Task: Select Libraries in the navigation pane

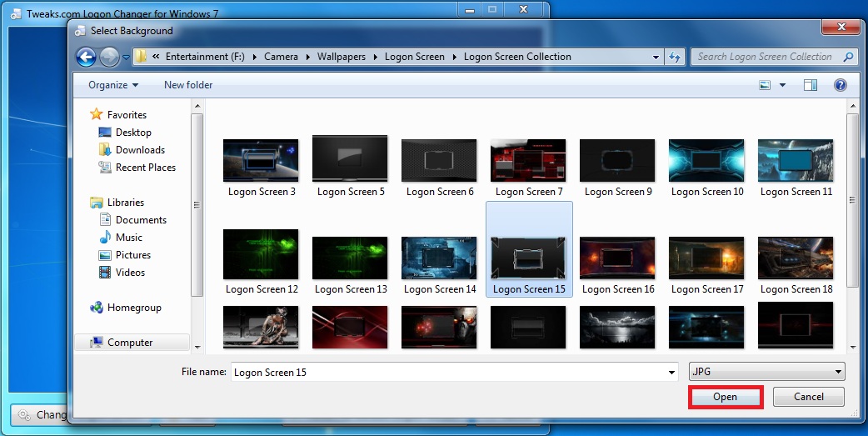Action: coord(126,203)
